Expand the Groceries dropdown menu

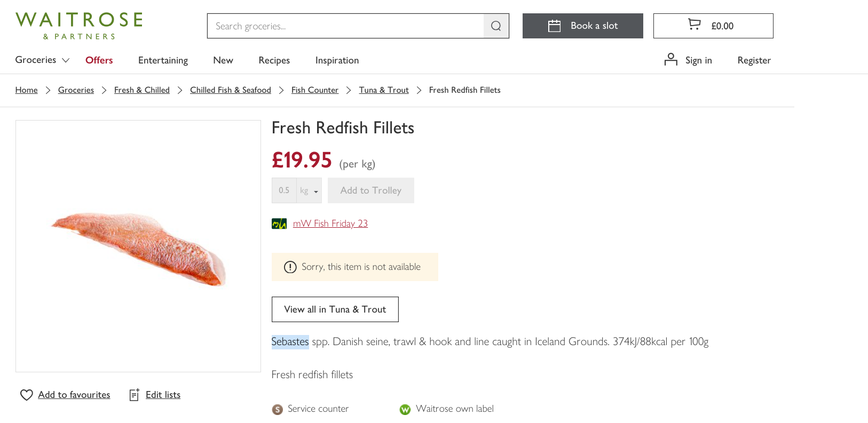coord(42,60)
